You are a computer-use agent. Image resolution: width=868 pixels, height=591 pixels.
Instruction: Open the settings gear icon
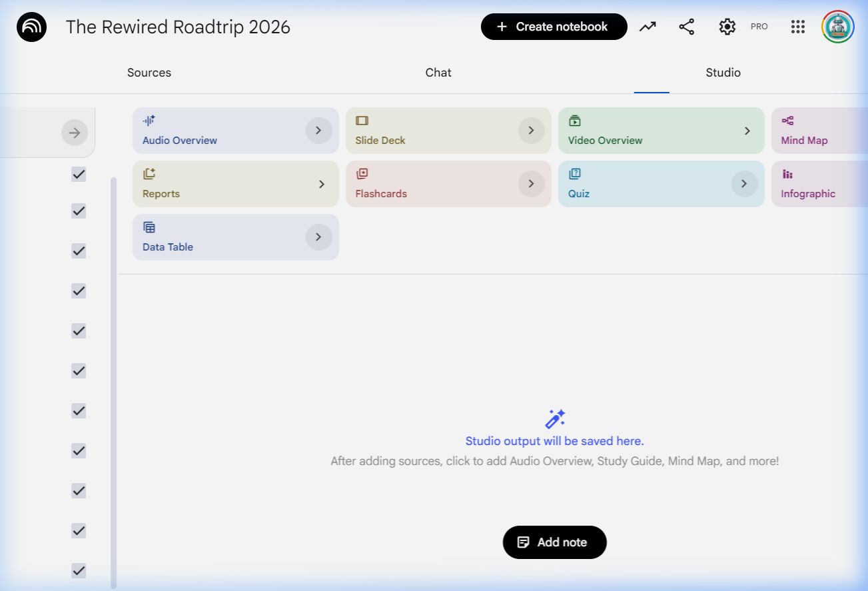(727, 27)
